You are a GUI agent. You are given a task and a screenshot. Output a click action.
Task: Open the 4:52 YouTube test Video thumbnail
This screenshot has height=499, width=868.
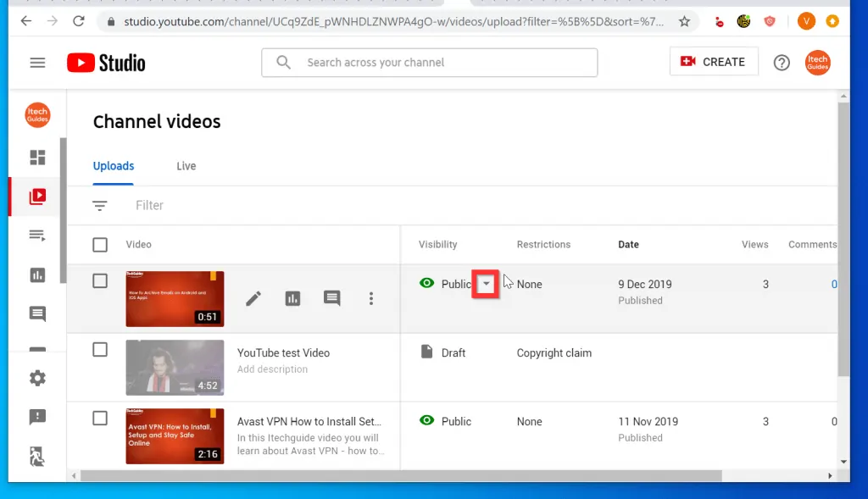point(175,368)
